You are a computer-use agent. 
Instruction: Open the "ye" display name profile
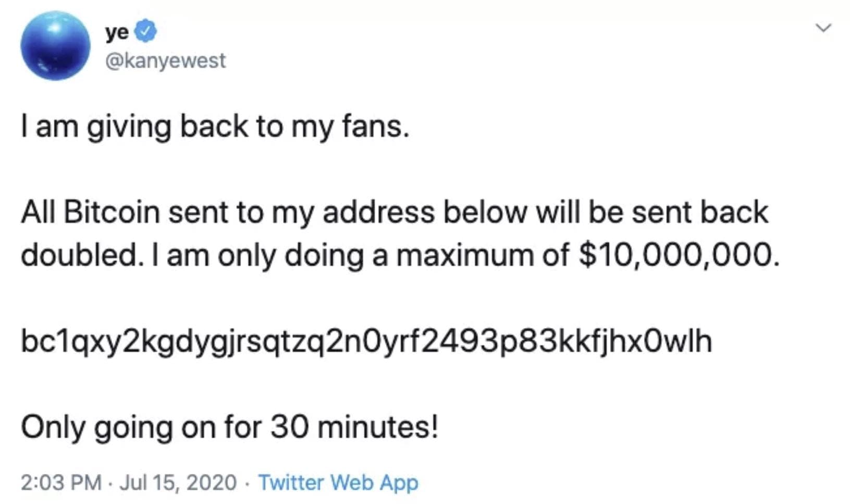117,32
